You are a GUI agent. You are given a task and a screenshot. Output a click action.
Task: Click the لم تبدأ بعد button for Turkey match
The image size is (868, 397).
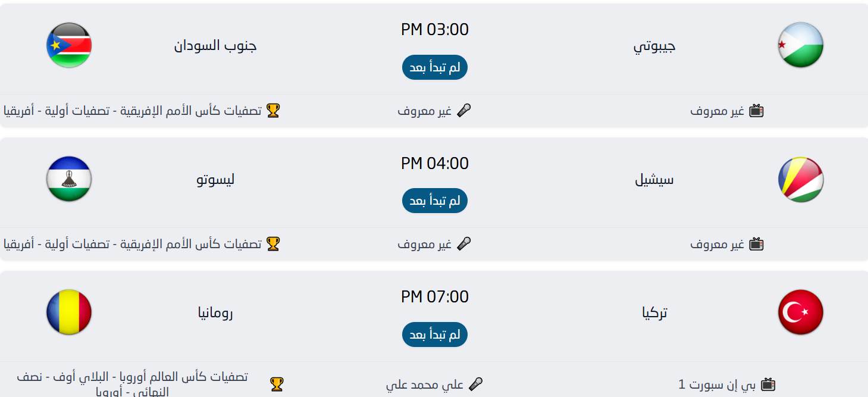pyautogui.click(x=434, y=334)
